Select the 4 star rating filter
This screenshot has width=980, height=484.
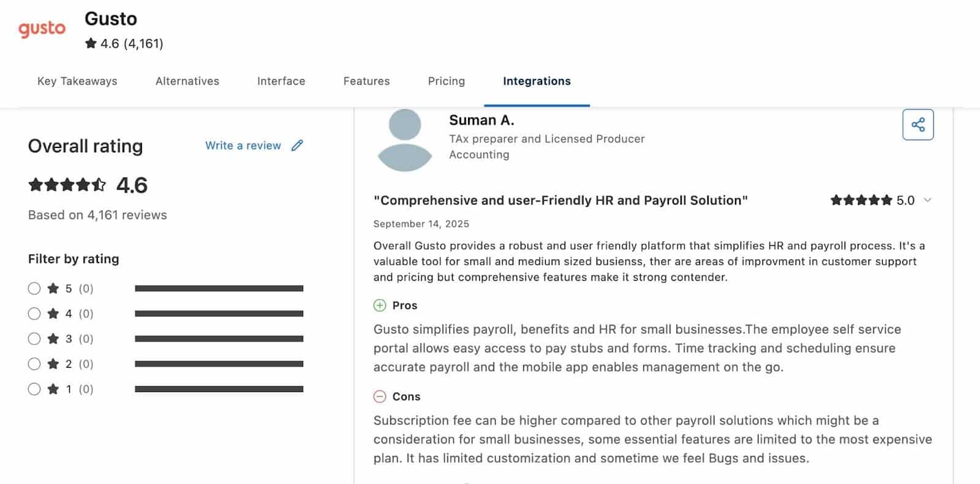34,313
